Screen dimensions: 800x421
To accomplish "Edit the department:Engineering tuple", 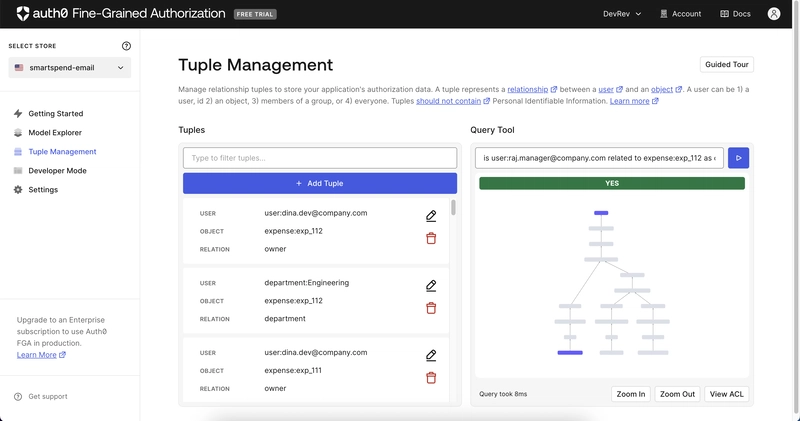I will pyautogui.click(x=431, y=286).
